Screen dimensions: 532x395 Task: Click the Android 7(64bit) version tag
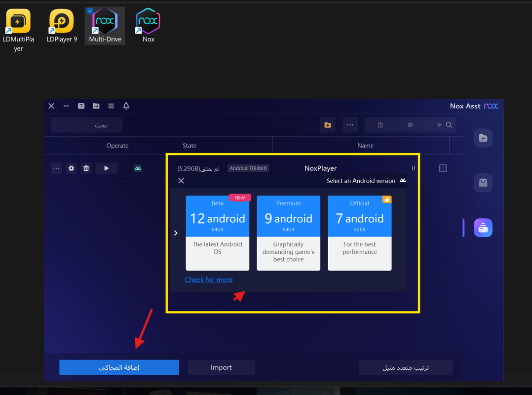248,168
